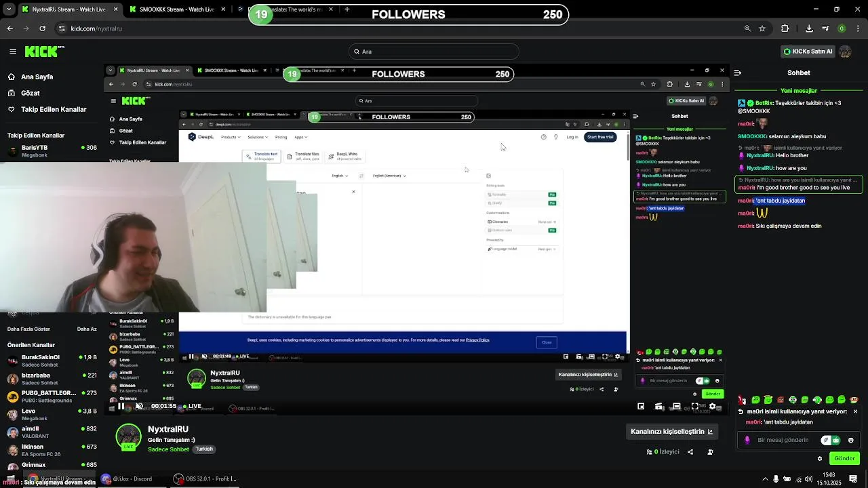Click the Turkish language tag
Viewport: 868px width, 488px height.
click(x=204, y=449)
